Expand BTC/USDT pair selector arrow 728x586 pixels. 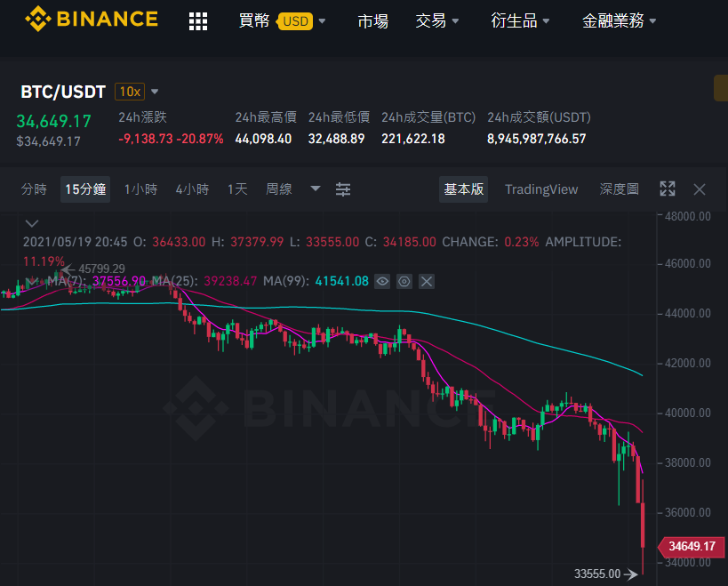tap(155, 92)
